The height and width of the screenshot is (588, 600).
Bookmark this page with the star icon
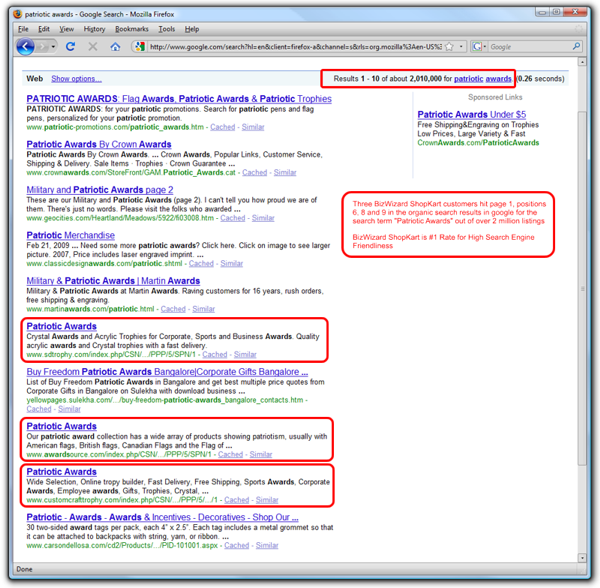pos(450,47)
